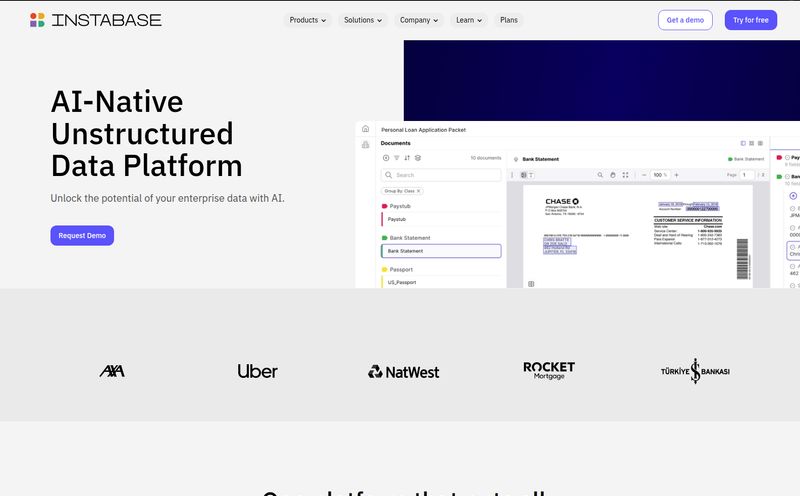This screenshot has height=496, width=800.
Task: Zoom in with the plus icon
Action: tap(676, 175)
